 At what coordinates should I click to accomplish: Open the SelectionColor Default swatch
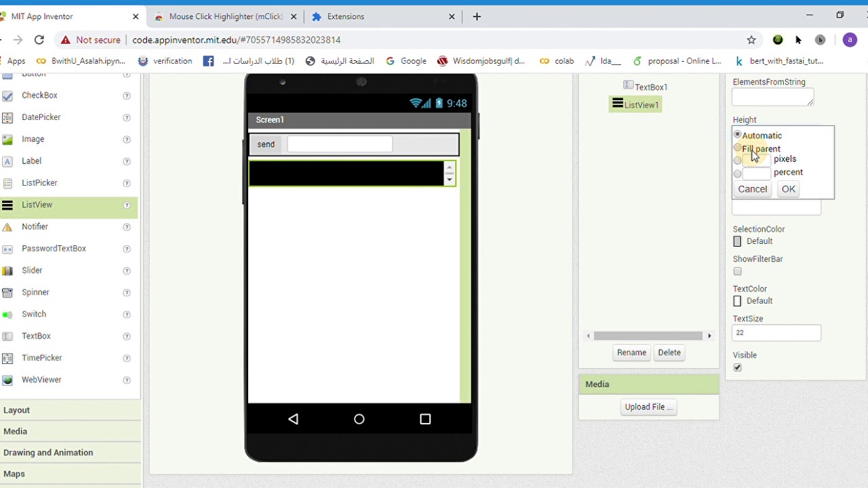click(738, 241)
